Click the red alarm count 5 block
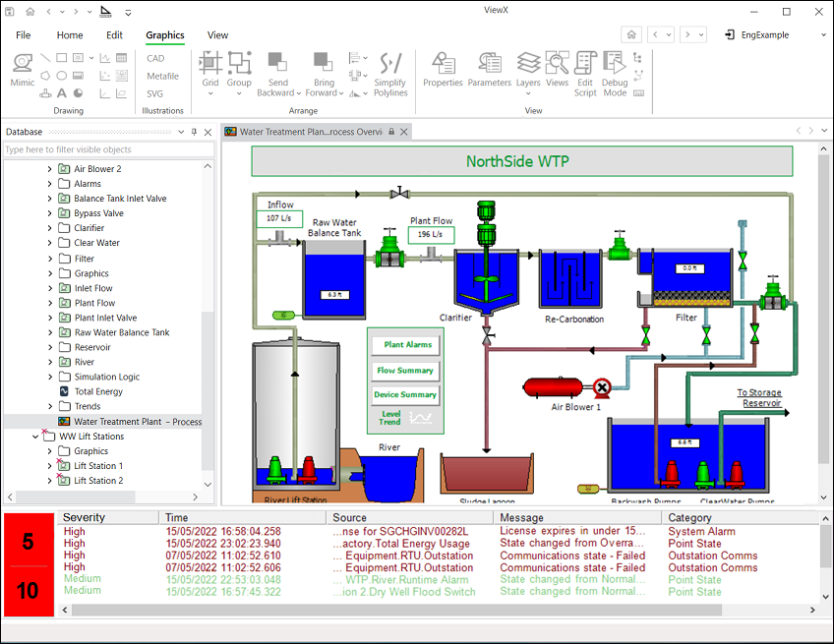 [x=29, y=541]
